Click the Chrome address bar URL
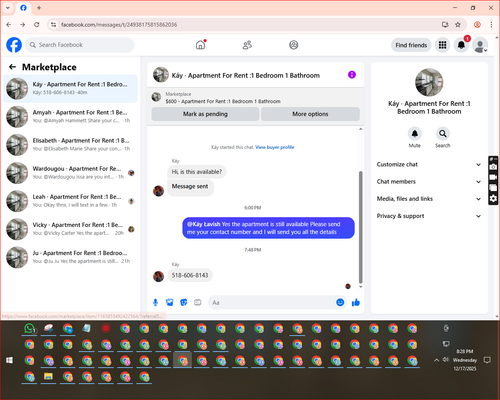 click(x=119, y=25)
